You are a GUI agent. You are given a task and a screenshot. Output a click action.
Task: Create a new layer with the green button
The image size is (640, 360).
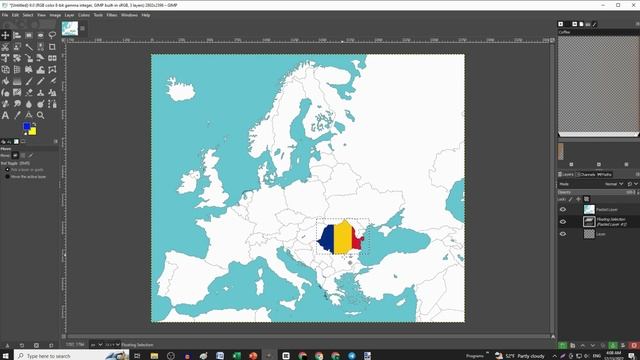[562, 345]
